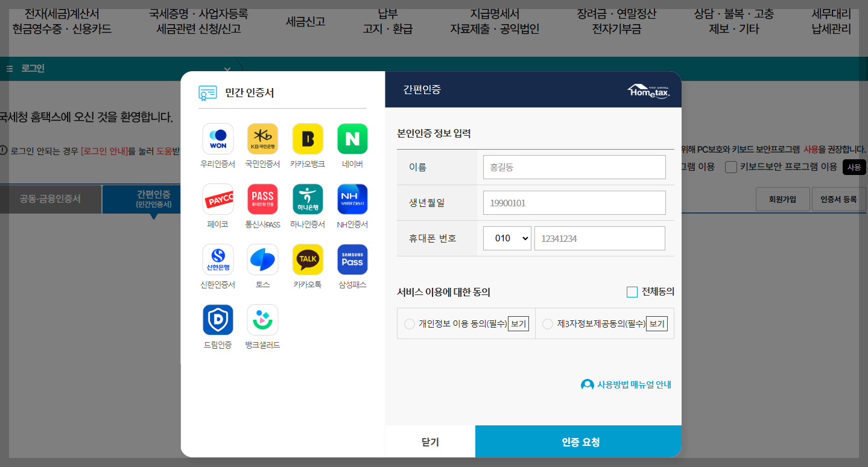Open 상담·불복·고충 제보·기타 menu
Image resolution: width=868 pixels, height=467 pixels.
734,22
